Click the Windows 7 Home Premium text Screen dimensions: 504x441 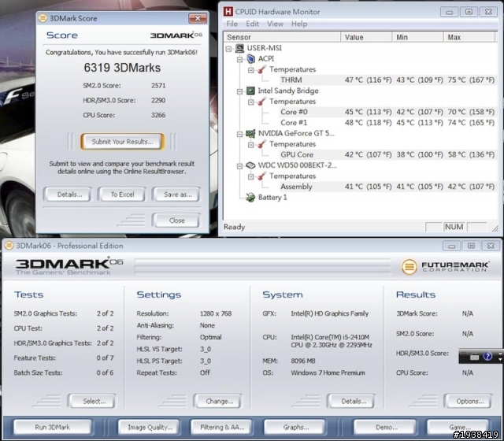[x=328, y=372]
